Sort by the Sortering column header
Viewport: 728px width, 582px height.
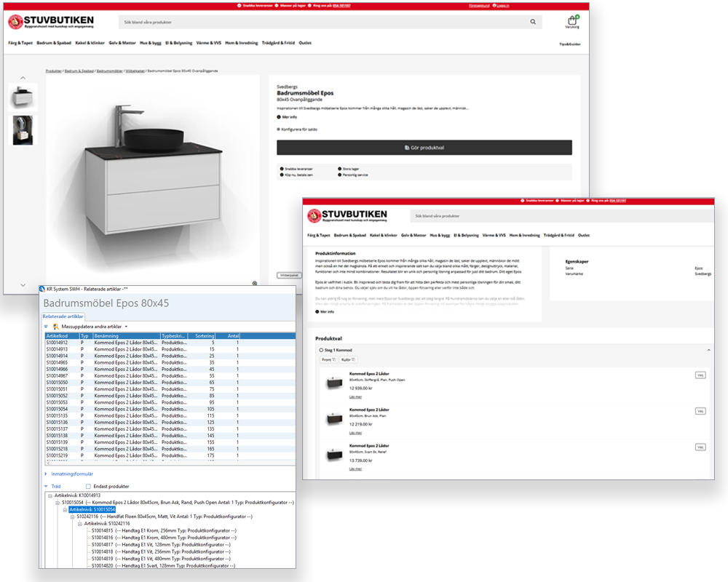202,335
